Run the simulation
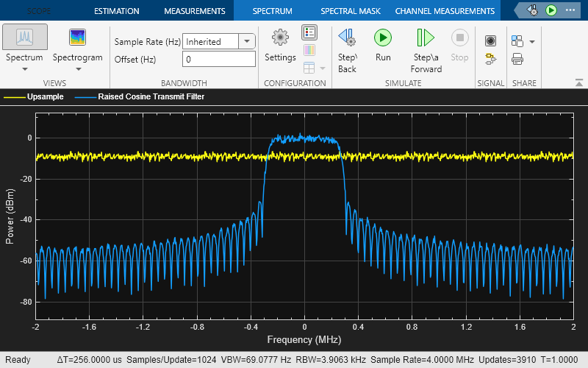This screenshot has width=588, height=368. coord(383,38)
